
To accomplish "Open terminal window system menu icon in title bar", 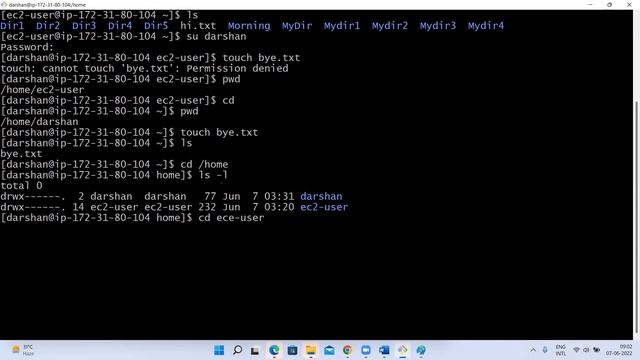I will 4,4.
